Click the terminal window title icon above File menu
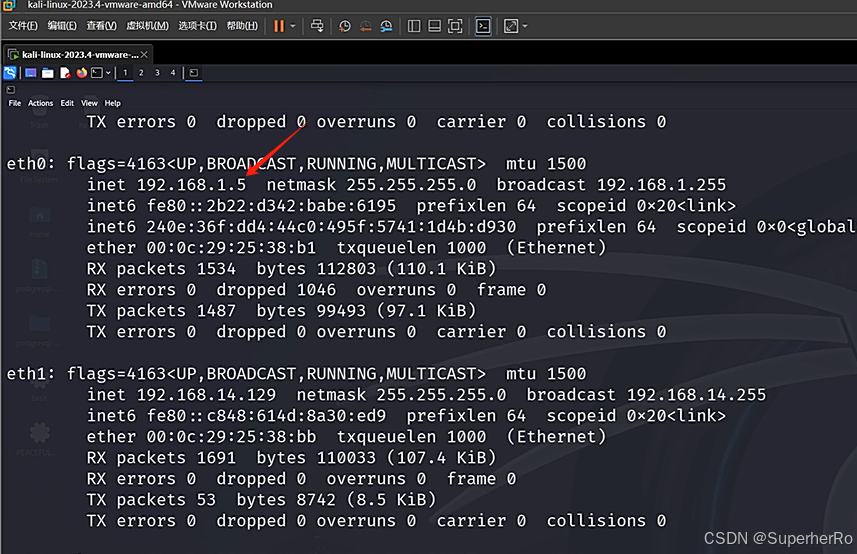This screenshot has height=554, width=857. [x=11, y=90]
